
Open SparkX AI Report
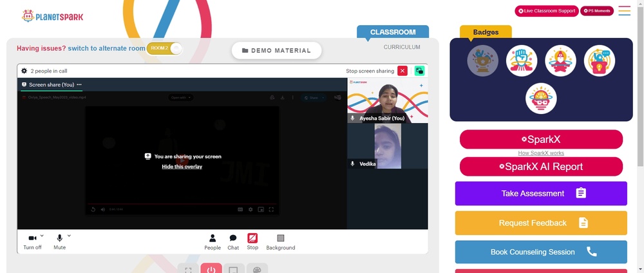[541, 167]
